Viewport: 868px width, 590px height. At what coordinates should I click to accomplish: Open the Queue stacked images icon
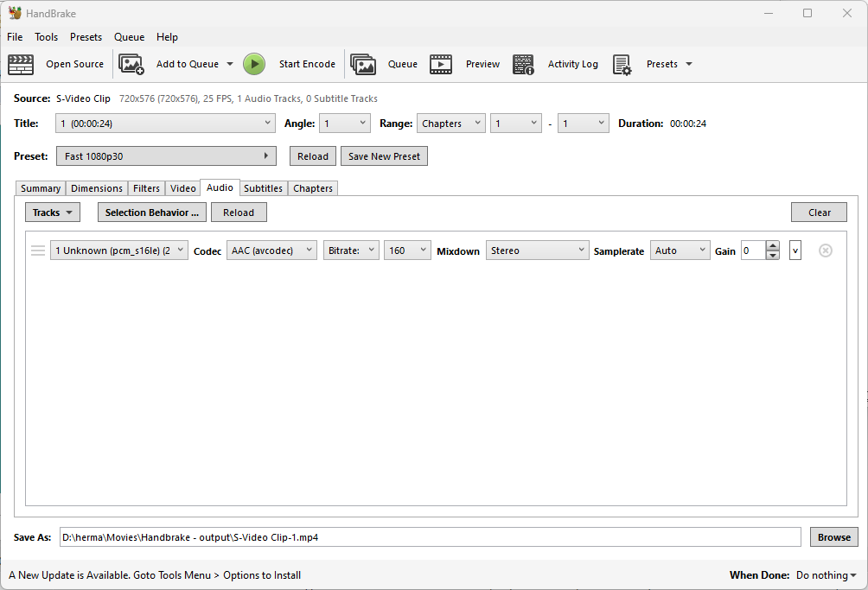point(363,64)
